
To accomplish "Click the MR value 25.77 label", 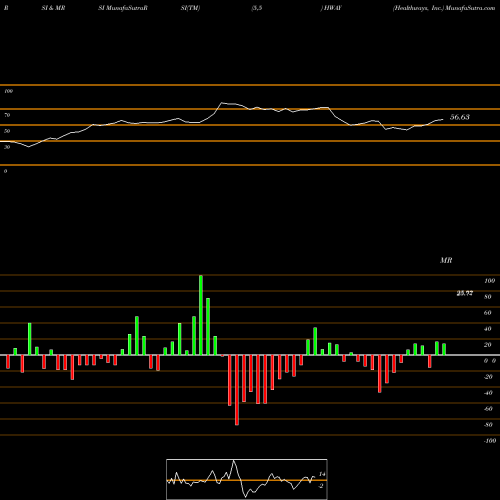I will click(465, 293).
